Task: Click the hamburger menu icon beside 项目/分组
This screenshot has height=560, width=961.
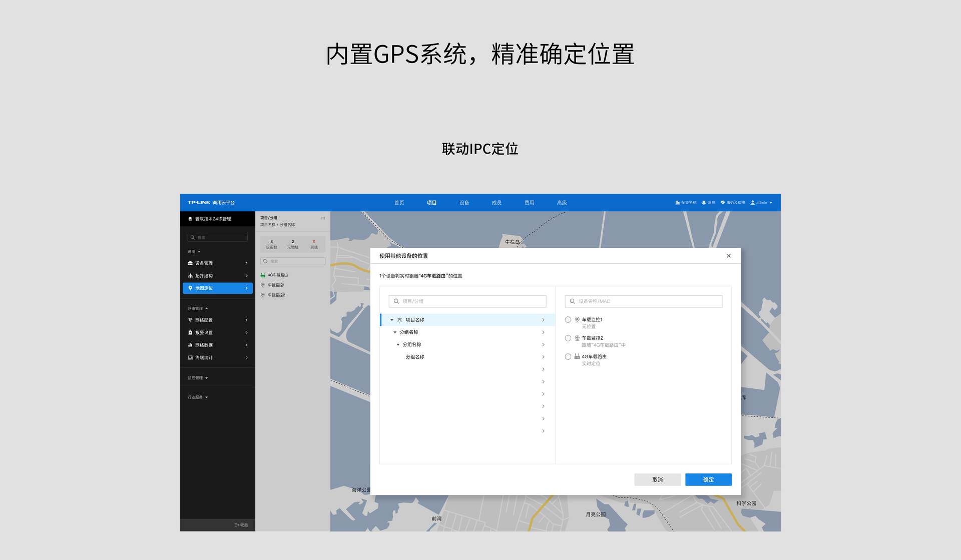Action: pos(323,218)
